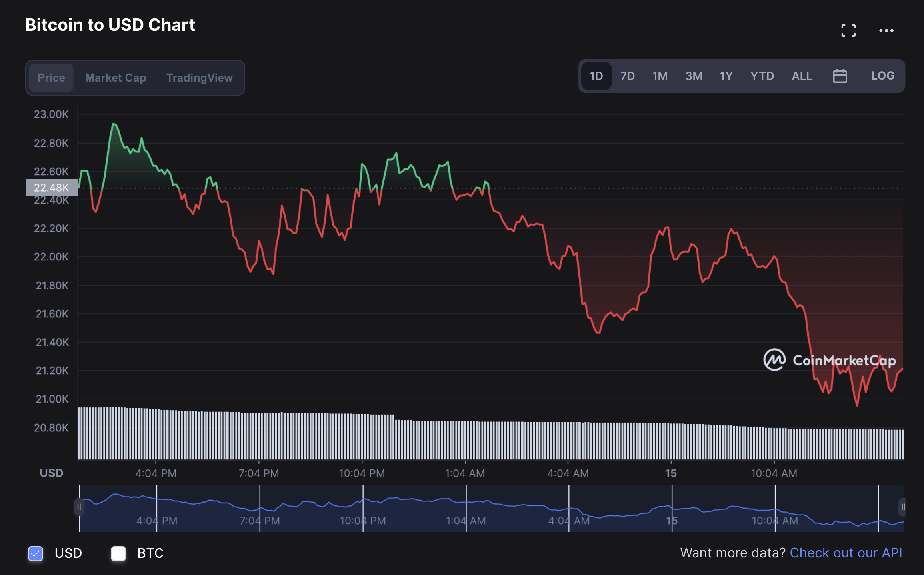Show ALL time price history
Viewport: 924px width, 575px height.
[x=802, y=76]
